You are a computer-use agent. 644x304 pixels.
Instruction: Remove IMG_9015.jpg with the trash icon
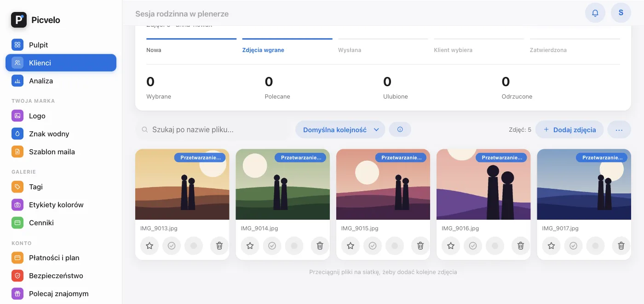click(420, 246)
